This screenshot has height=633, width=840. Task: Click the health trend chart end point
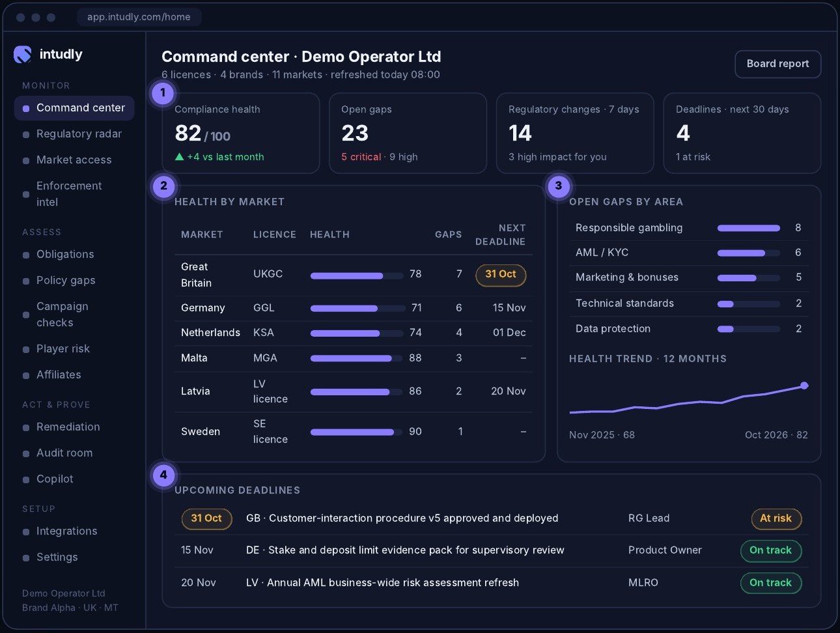click(804, 386)
